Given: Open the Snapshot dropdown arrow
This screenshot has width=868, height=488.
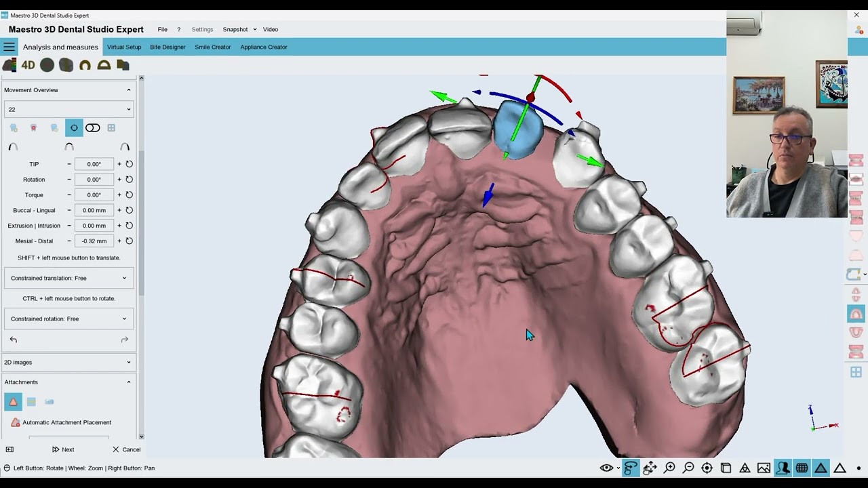Looking at the screenshot, I should [x=255, y=29].
